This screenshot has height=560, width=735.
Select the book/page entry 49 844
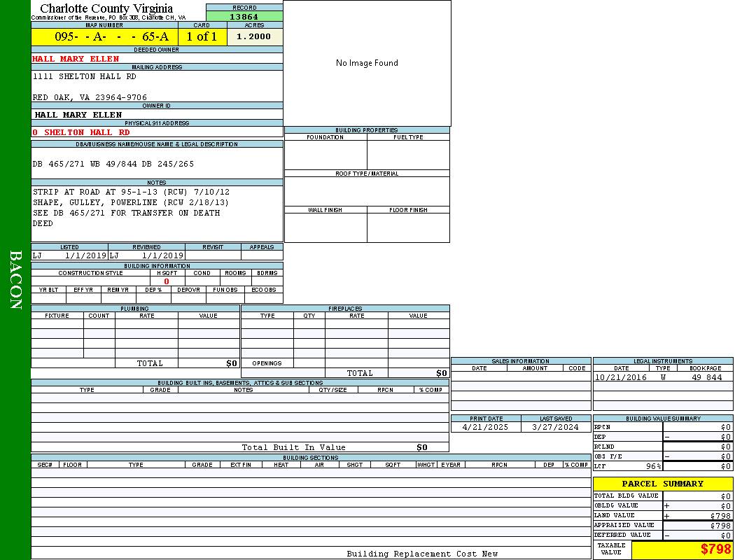706,377
